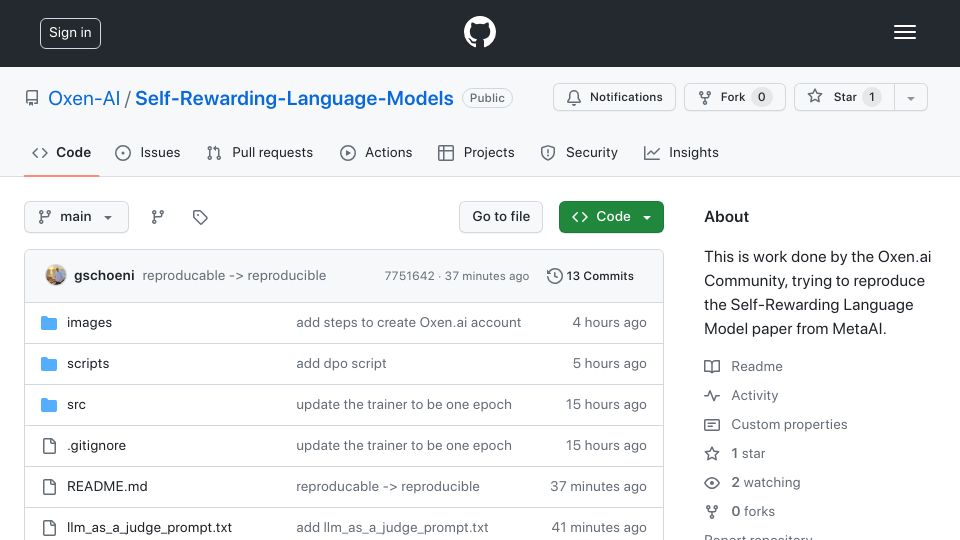Click the Readme book icon in About
The width and height of the screenshot is (960, 540).
coord(712,366)
